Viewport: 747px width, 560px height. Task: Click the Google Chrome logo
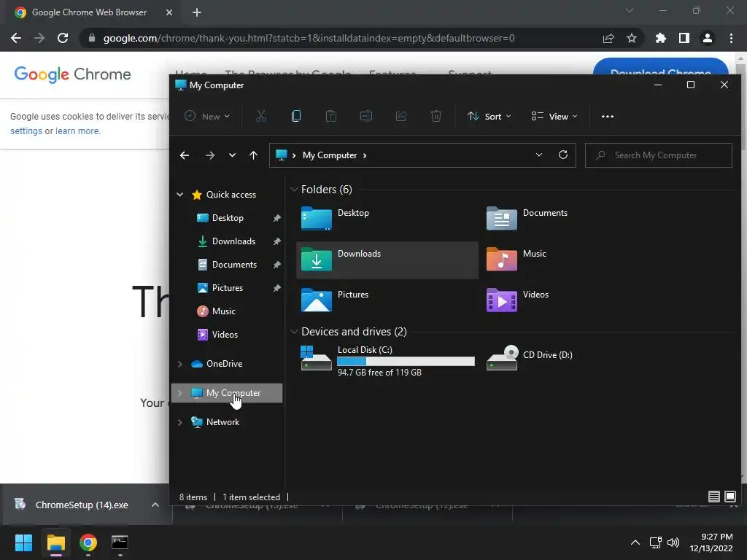(x=72, y=74)
